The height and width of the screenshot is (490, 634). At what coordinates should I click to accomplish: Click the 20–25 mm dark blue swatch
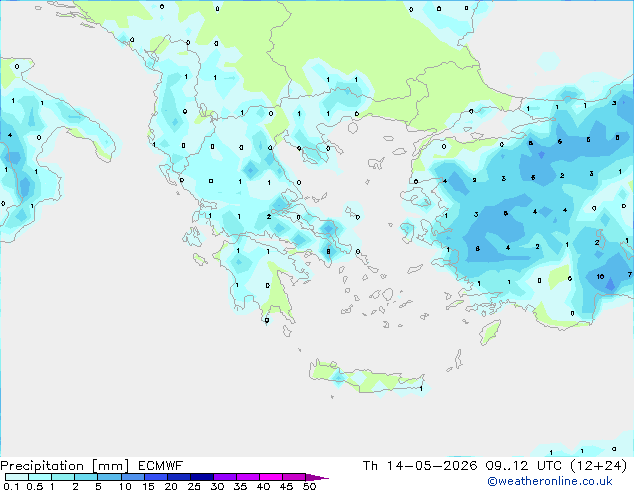click(179, 477)
